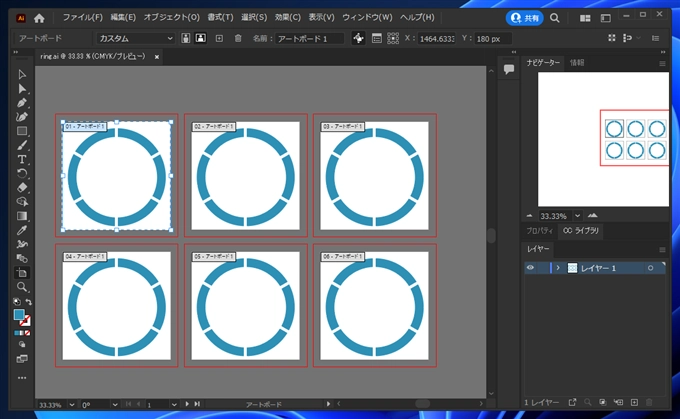
Task: Click the 共有 share button
Action: (x=525, y=18)
